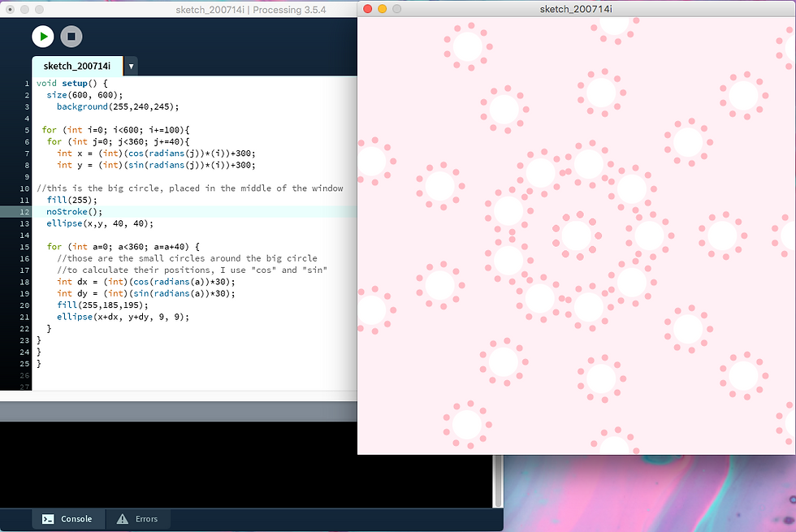Click the warning triangle icon on the Errors tab
The image size is (796, 532).
(x=123, y=519)
